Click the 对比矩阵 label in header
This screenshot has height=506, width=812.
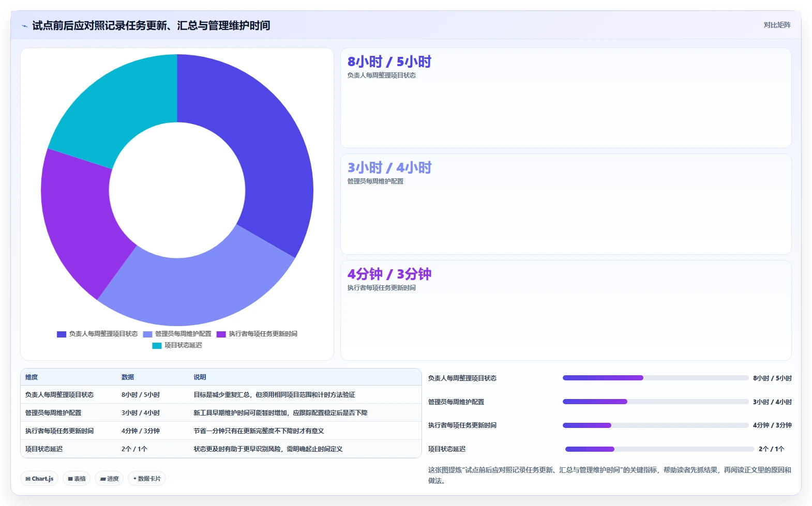777,25
